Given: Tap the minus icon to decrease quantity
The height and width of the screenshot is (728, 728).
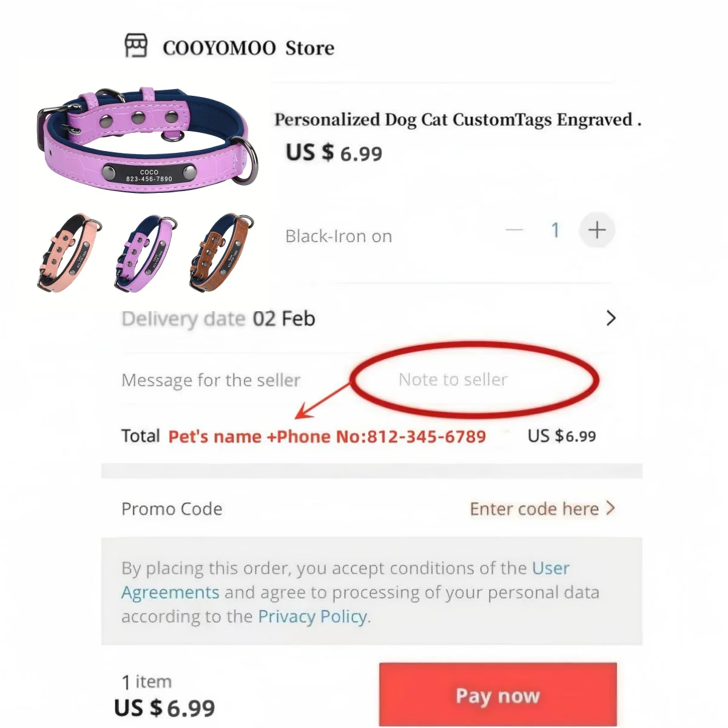Looking at the screenshot, I should pyautogui.click(x=514, y=231).
